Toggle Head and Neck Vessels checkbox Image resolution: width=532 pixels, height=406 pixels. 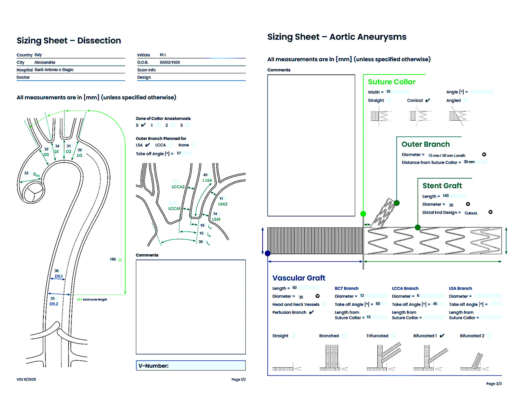point(324,304)
